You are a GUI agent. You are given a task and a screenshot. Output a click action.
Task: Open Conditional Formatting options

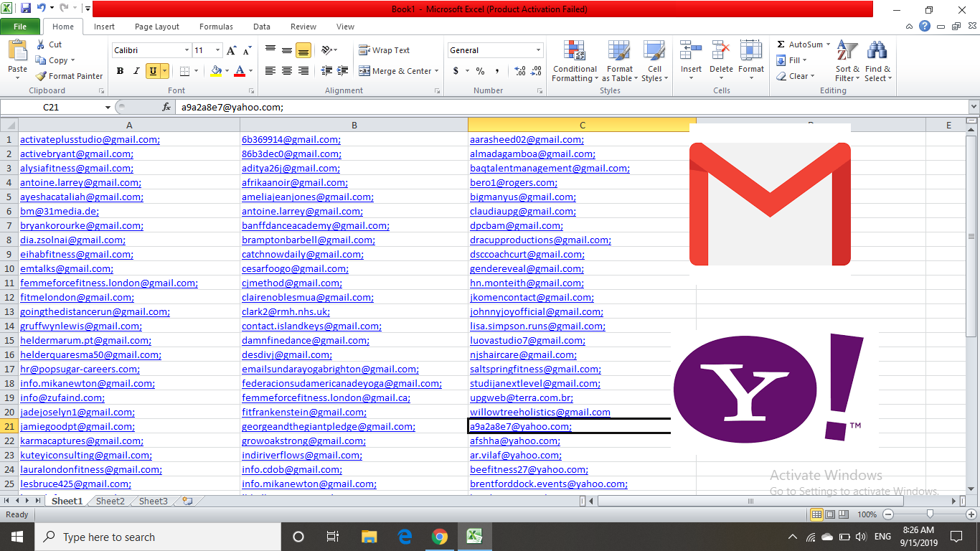(574, 62)
